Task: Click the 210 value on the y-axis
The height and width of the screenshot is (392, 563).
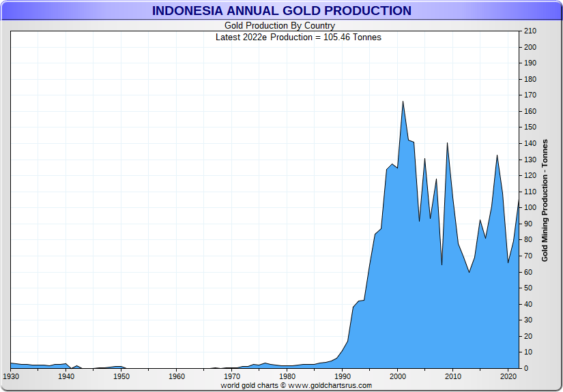Action: point(530,31)
